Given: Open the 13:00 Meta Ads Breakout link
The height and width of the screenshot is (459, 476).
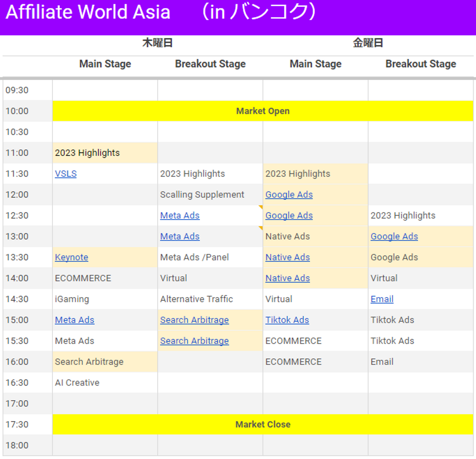Looking at the screenshot, I should (180, 237).
